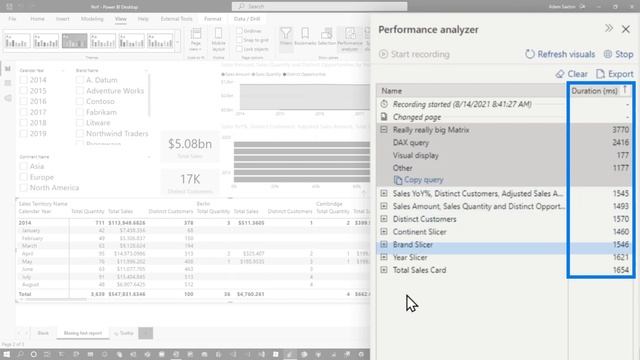Select the third highlighted theme thumbnail
Image resolution: width=640 pixels, height=360 pixels.
coord(74,41)
